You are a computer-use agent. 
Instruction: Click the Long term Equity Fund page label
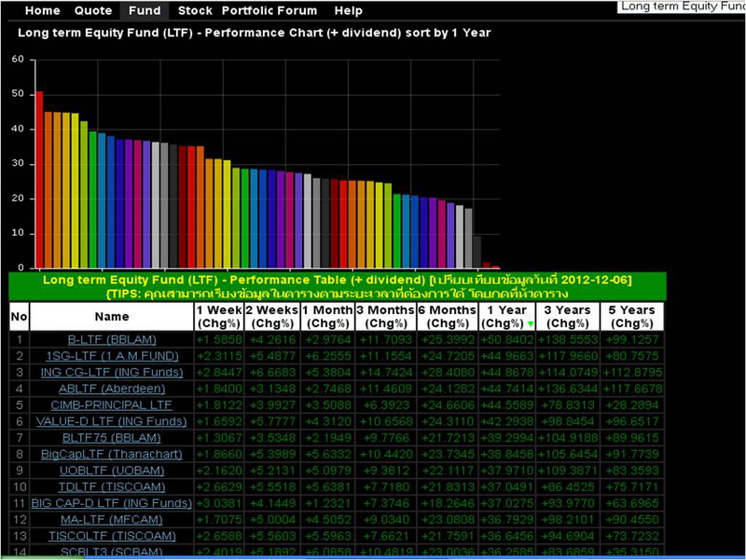[x=683, y=7]
